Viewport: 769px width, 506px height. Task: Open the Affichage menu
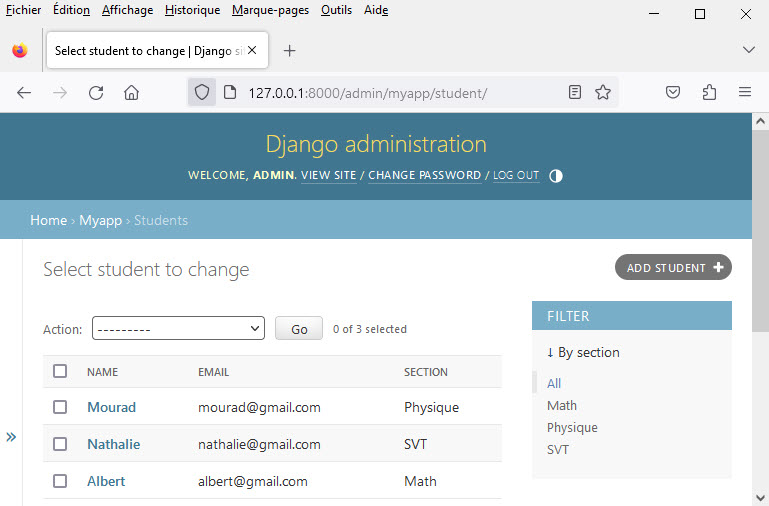pyautogui.click(x=127, y=10)
